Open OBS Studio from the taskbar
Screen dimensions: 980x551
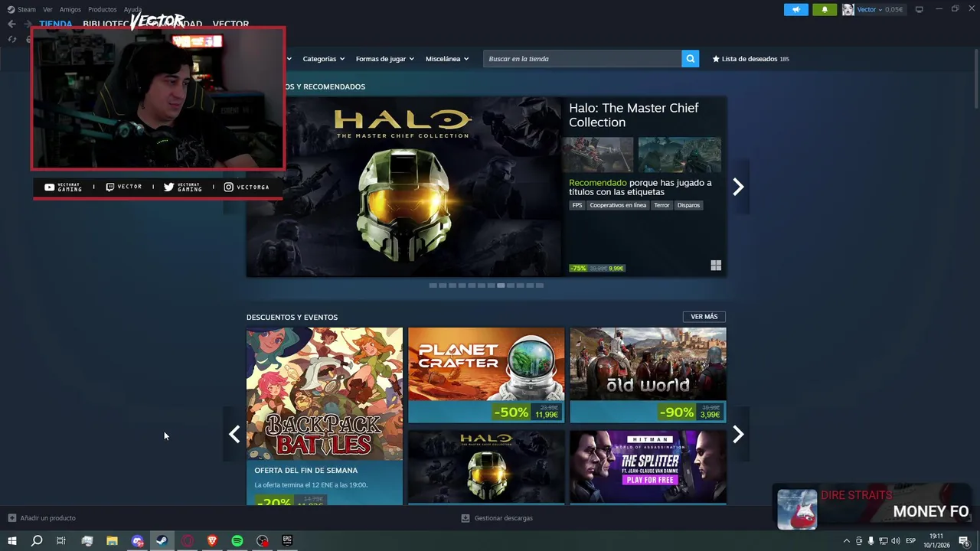coord(263,541)
